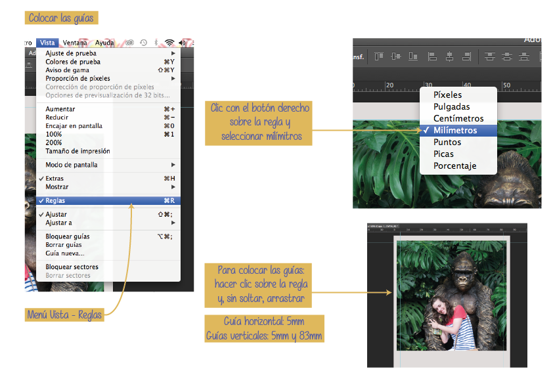Choose Aviso de gama
This screenshot has height=392, width=553.
108,70
